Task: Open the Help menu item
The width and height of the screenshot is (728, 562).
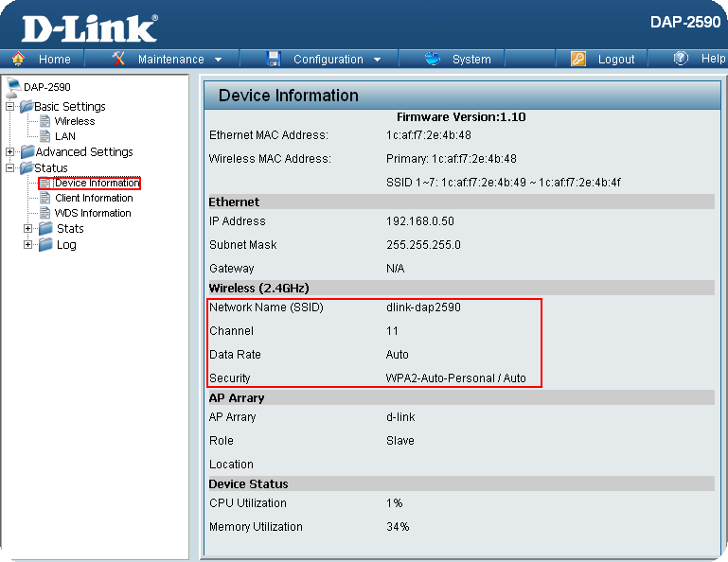Action: [713, 59]
